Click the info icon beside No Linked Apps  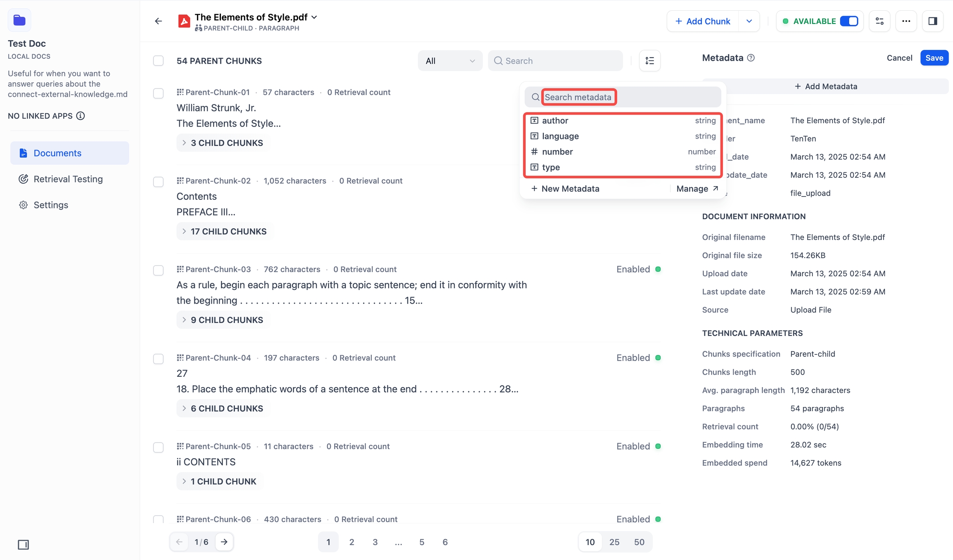[81, 116]
